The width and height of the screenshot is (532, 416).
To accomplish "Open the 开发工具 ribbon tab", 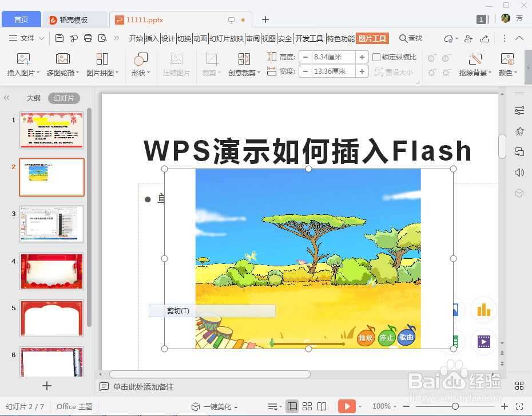I will (309, 39).
